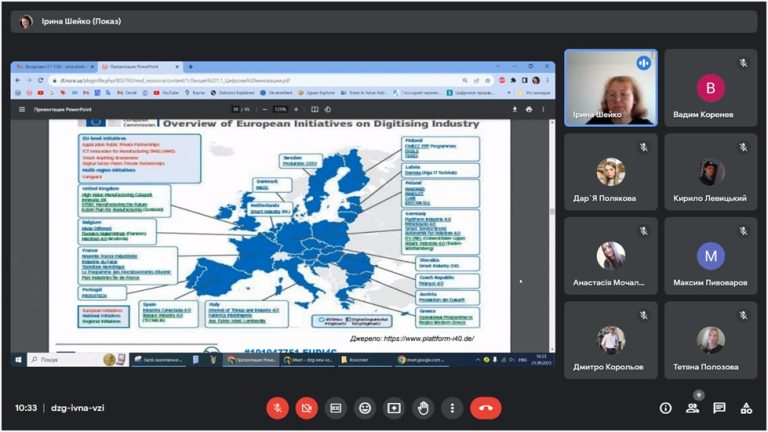Turn on the camera in Meet controls
Image resolution: width=768 pixels, height=432 pixels.
(307, 408)
